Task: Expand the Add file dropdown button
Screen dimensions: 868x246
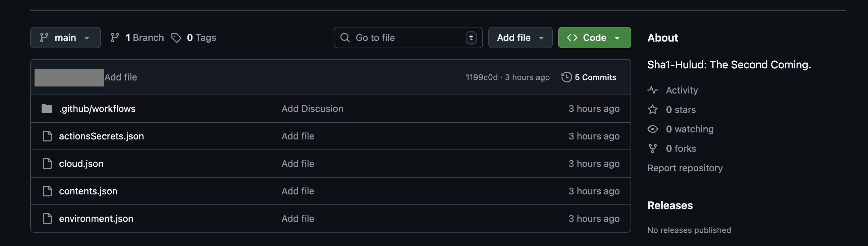Action: (x=520, y=38)
